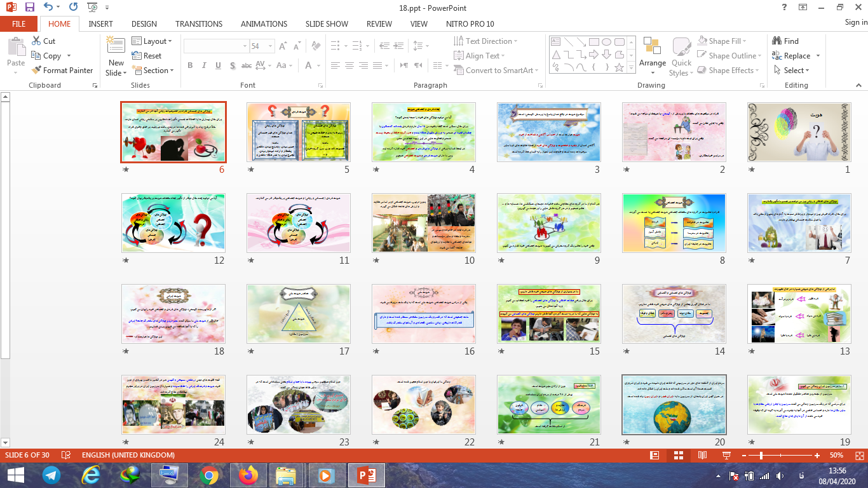This screenshot has width=868, height=488.
Task: Switch to Reading View in status bar
Action: pyautogui.click(x=701, y=456)
